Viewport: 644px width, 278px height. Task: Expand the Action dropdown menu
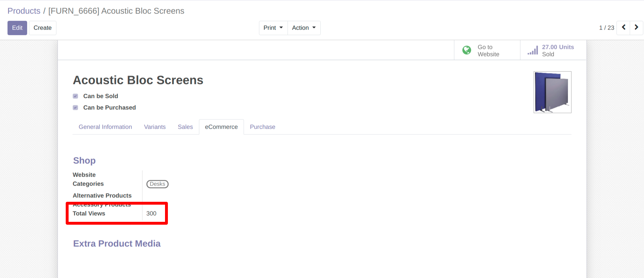(x=304, y=28)
